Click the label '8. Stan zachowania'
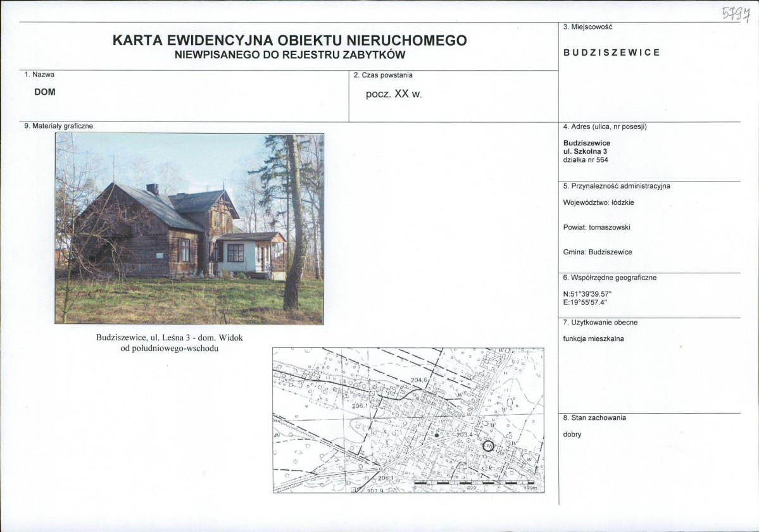Screen dimensions: 759x532 (x=594, y=418)
